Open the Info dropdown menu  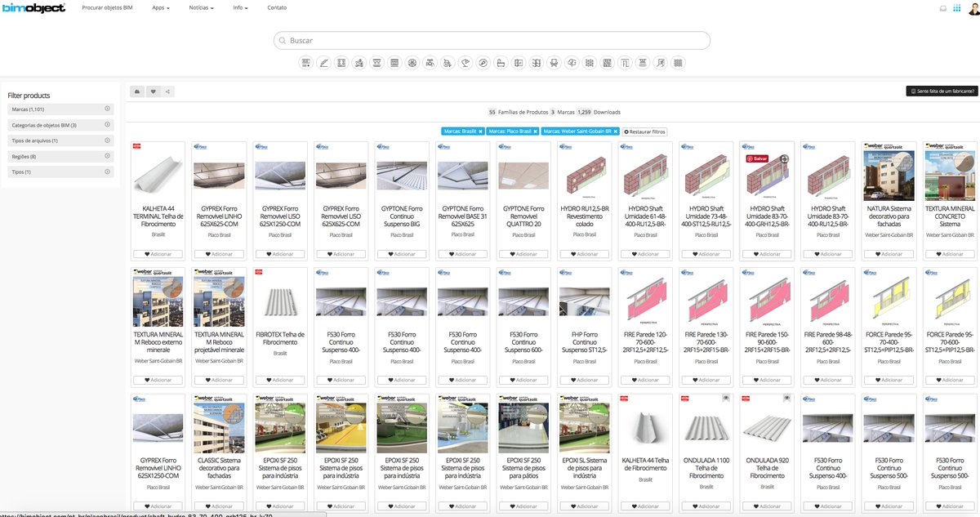point(240,7)
